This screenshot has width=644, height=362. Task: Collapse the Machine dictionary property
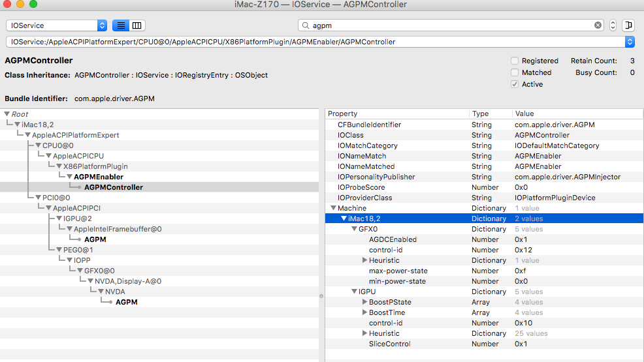(334, 208)
